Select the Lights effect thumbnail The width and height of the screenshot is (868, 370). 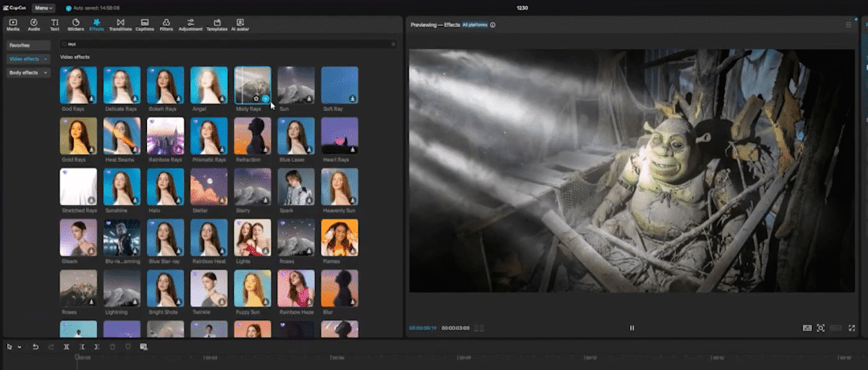click(x=252, y=237)
